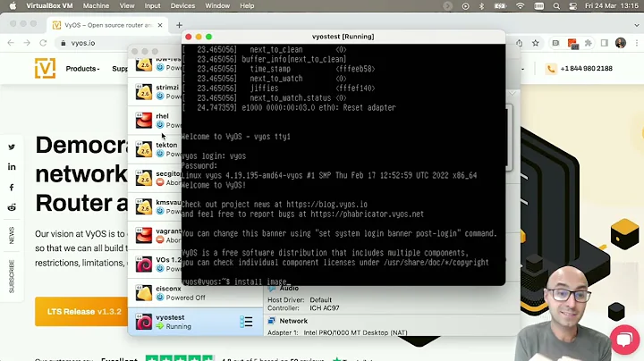Select the vagrant VM in VirtualBox list
This screenshot has width=644, height=361.
[156, 236]
